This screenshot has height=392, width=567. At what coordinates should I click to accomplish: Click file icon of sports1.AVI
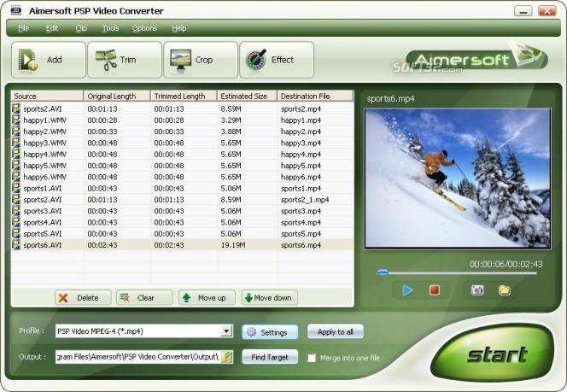[16, 188]
